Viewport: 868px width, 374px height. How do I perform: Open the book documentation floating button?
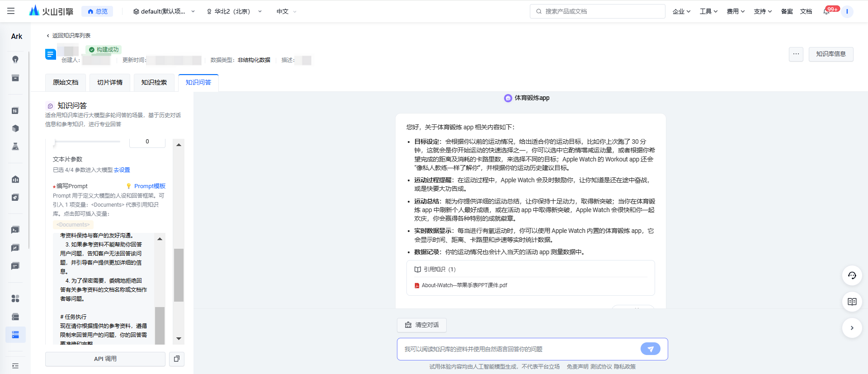(852, 302)
